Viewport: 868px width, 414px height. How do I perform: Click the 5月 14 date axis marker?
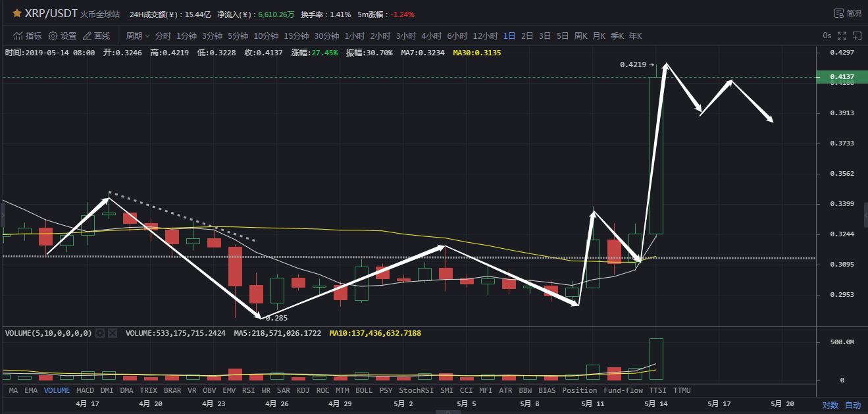pyautogui.click(x=656, y=404)
